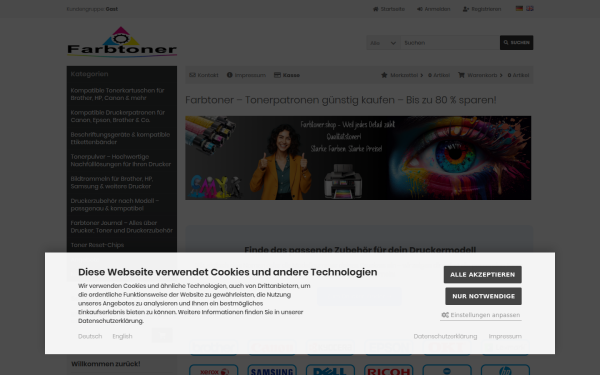Select the Xerox brand logo
The height and width of the screenshot is (375, 600).
point(214,370)
